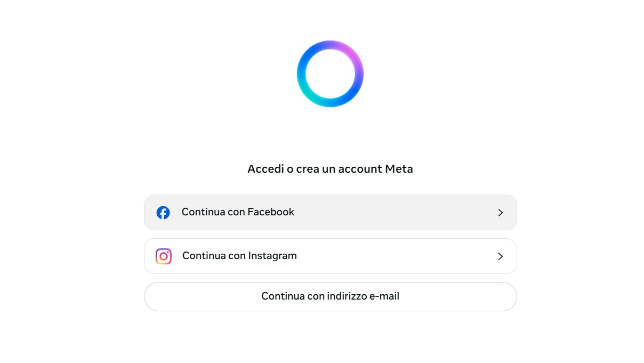Select the e-mail address sign-in option

tap(330, 296)
